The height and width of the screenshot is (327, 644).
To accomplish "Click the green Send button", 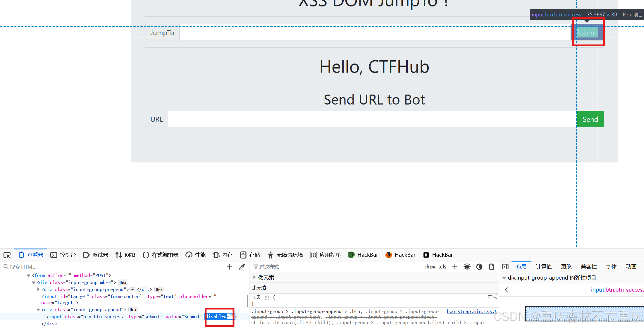I will [x=590, y=119].
